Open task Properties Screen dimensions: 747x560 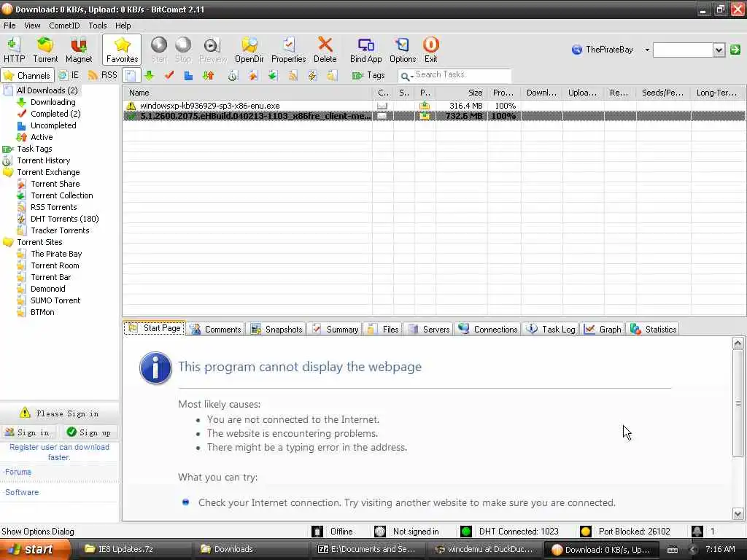(288, 50)
